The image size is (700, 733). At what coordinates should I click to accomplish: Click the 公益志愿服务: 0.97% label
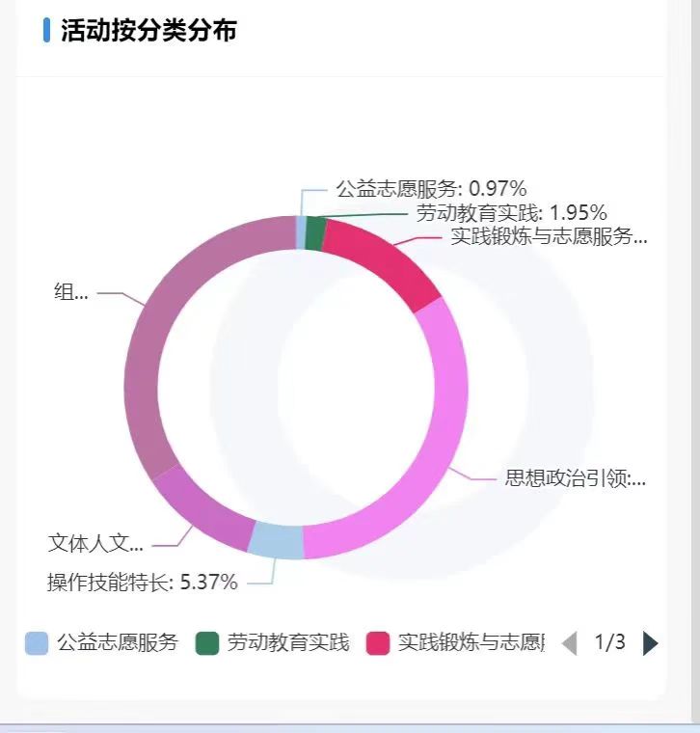point(431,189)
